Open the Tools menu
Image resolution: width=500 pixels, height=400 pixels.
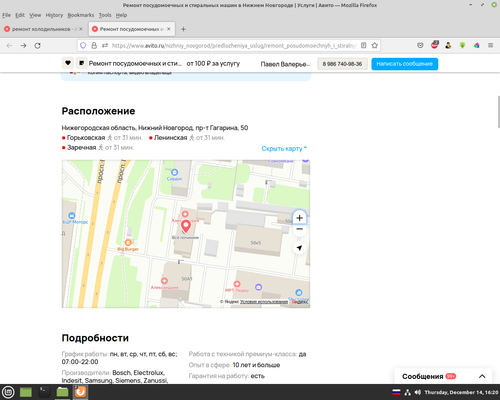click(105, 15)
